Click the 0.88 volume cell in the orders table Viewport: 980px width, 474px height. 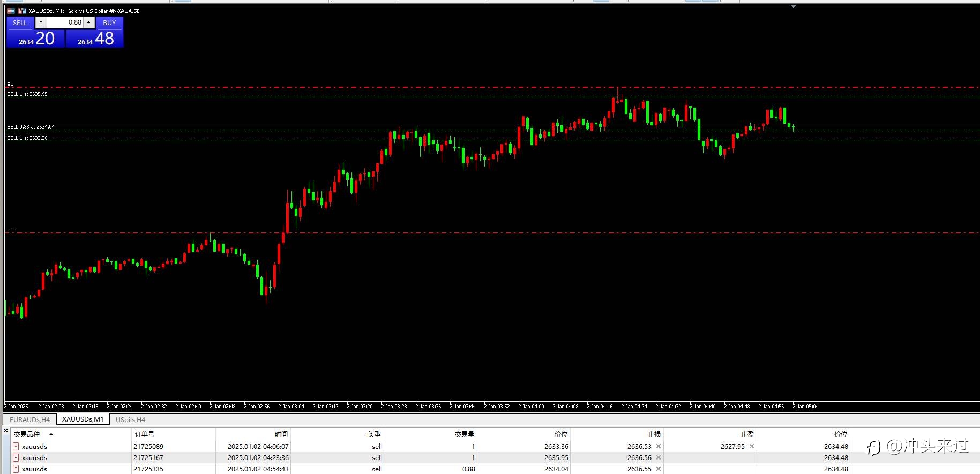469,469
